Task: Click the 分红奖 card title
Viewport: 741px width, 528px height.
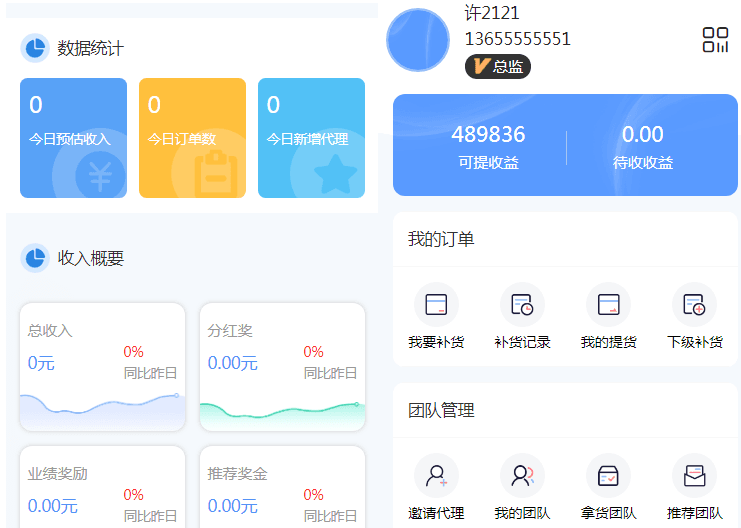Action: coord(230,330)
